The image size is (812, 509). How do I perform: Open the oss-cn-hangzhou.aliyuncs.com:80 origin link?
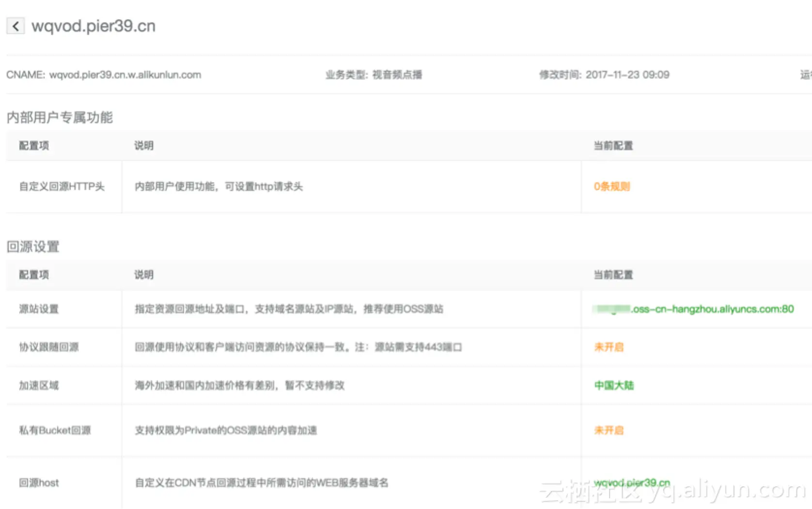[x=693, y=309]
